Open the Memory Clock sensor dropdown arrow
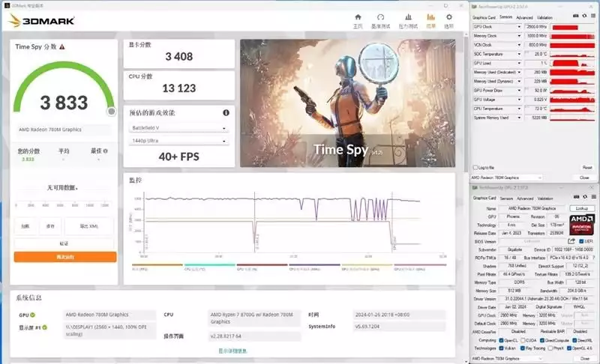The width and height of the screenshot is (600, 364). tap(519, 36)
